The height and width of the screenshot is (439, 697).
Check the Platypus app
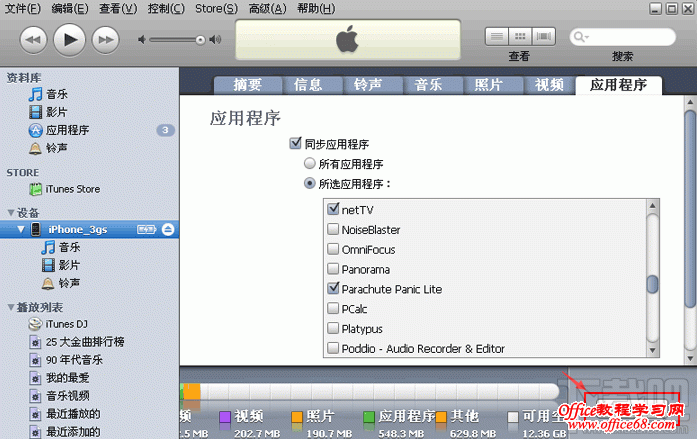click(x=333, y=328)
